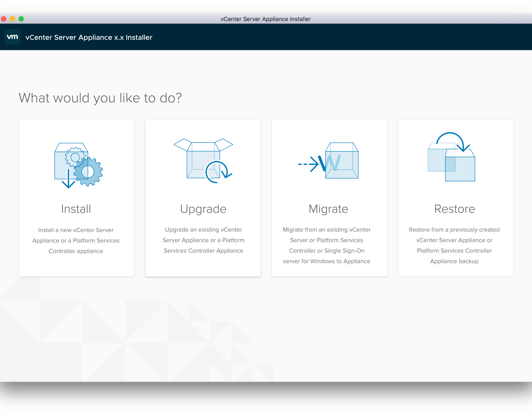
Task: Click Migrate card description text
Action: coord(326,246)
